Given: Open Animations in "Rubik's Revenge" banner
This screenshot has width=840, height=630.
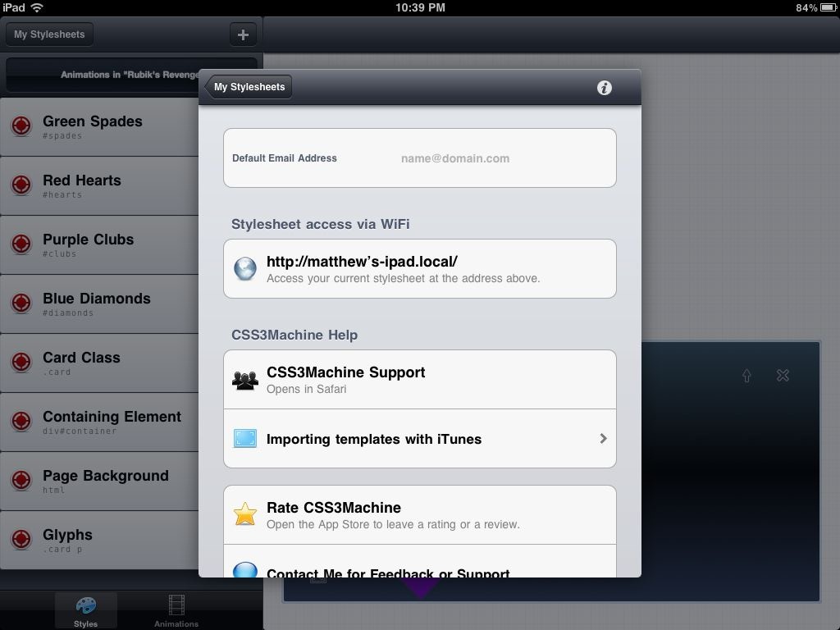Looking at the screenshot, I should coord(130,75).
